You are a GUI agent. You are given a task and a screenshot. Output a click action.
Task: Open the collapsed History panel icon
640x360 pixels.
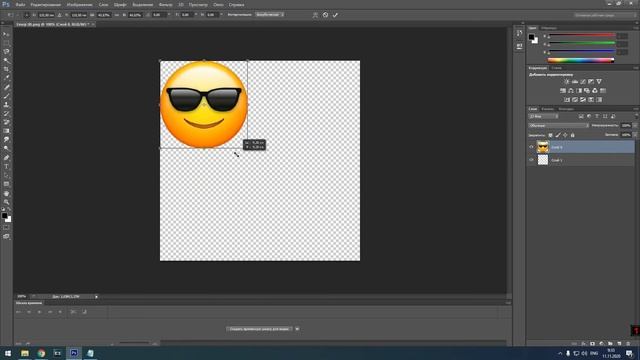coord(519,33)
